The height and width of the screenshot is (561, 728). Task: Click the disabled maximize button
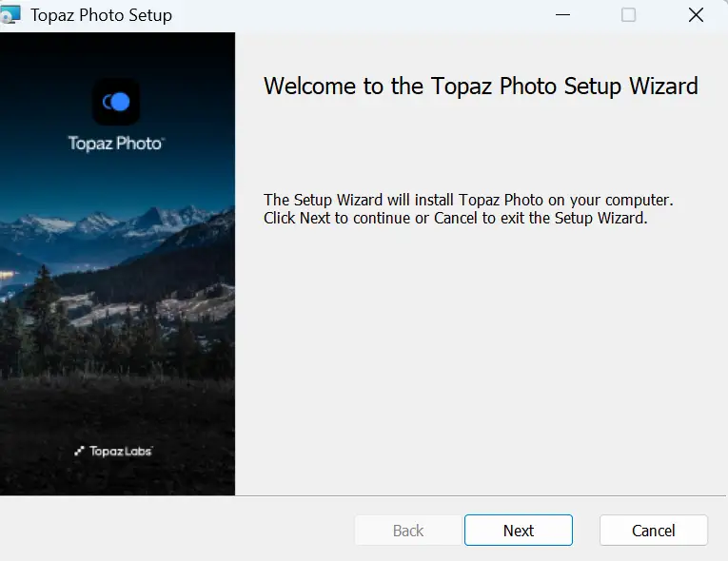tap(628, 15)
